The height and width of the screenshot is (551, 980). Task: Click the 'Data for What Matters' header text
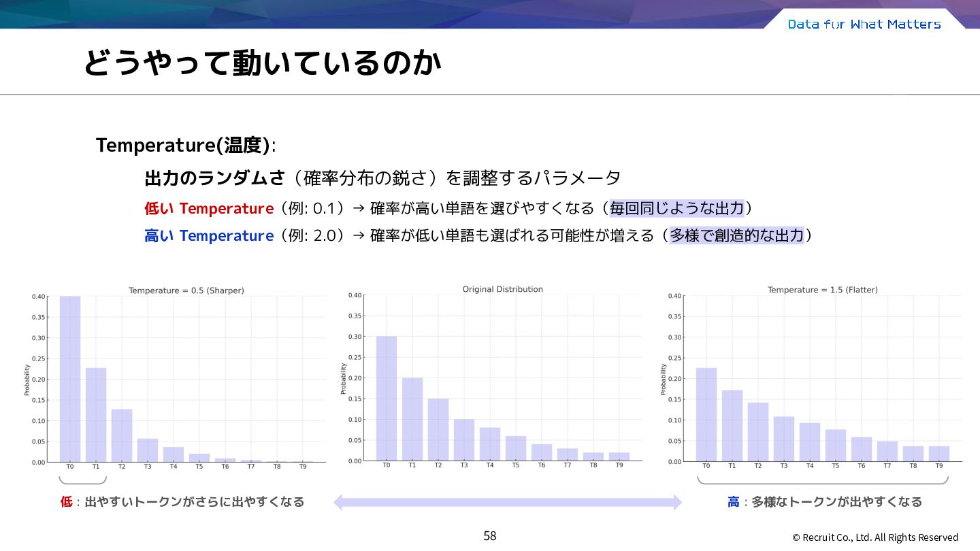[864, 24]
